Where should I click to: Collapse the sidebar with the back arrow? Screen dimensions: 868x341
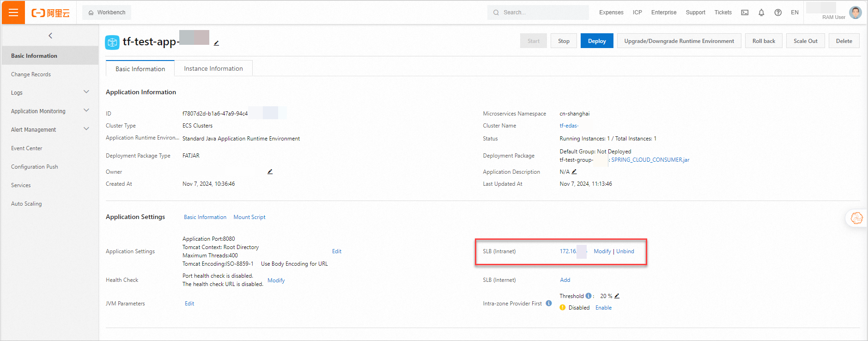pos(50,36)
